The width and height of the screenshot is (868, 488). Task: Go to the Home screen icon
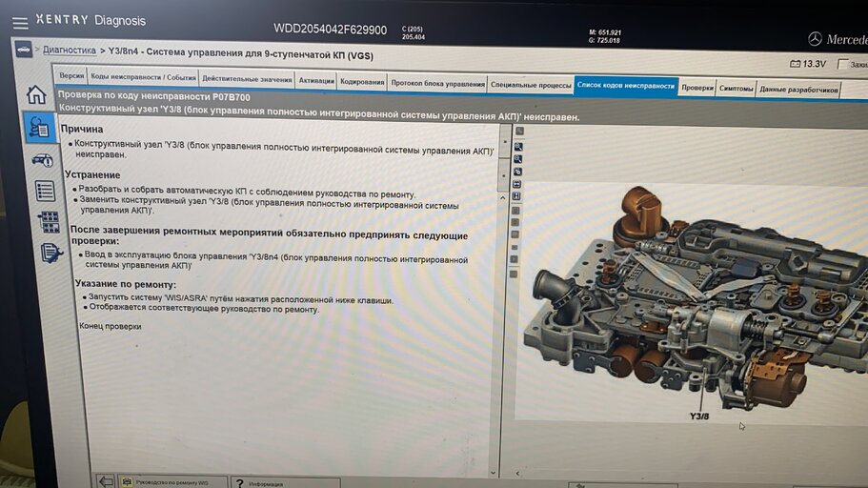point(36,94)
